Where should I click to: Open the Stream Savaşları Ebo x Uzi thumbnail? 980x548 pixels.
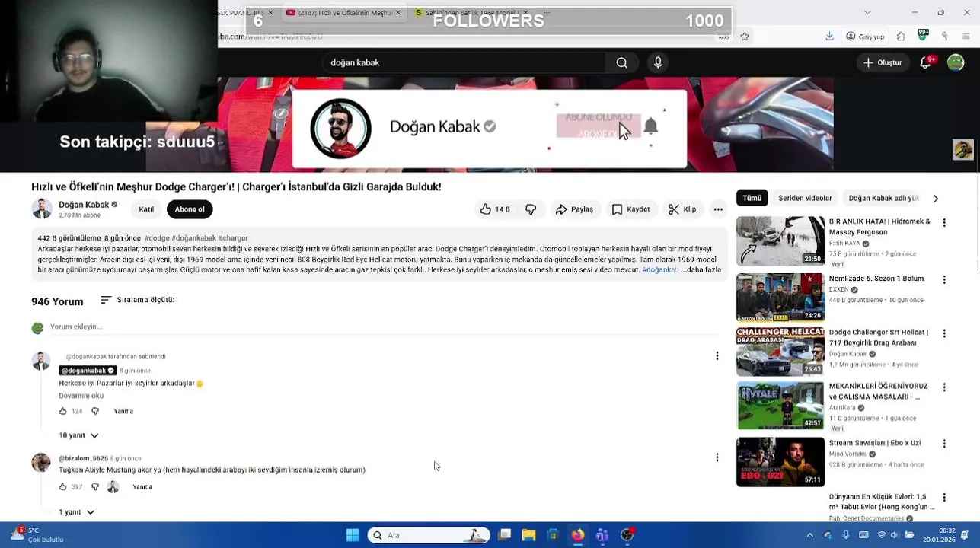coord(780,461)
